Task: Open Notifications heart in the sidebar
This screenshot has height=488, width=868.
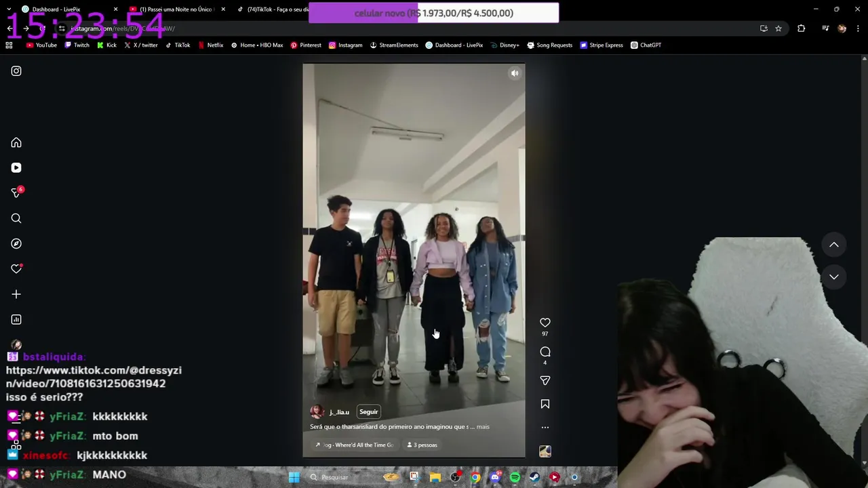Action: pos(16,269)
